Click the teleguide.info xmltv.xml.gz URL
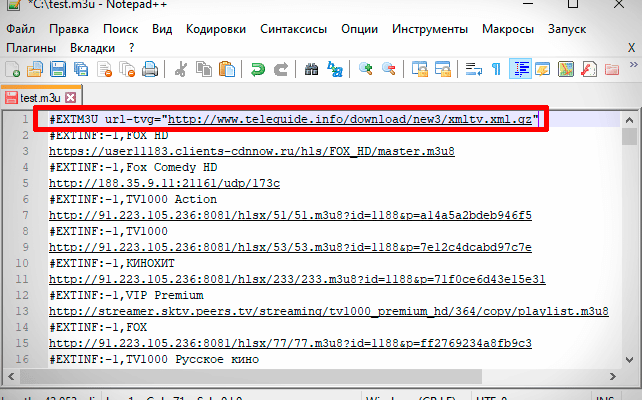This screenshot has height=400, width=642. (x=350, y=119)
